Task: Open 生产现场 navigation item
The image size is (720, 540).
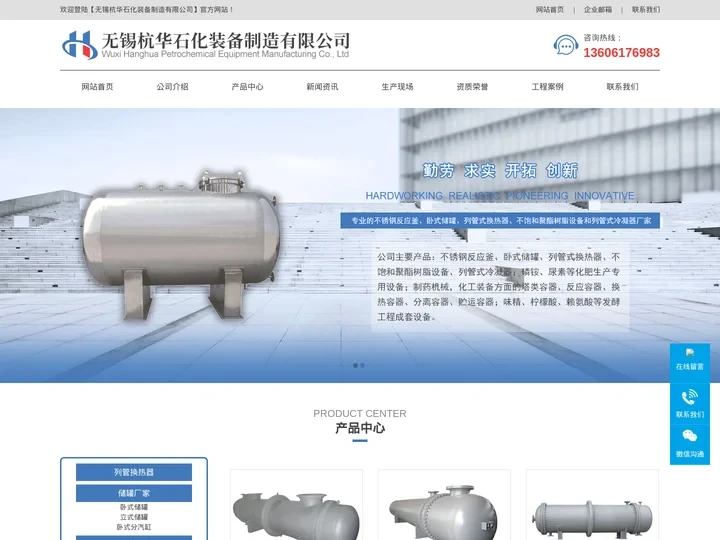Action: (397, 87)
